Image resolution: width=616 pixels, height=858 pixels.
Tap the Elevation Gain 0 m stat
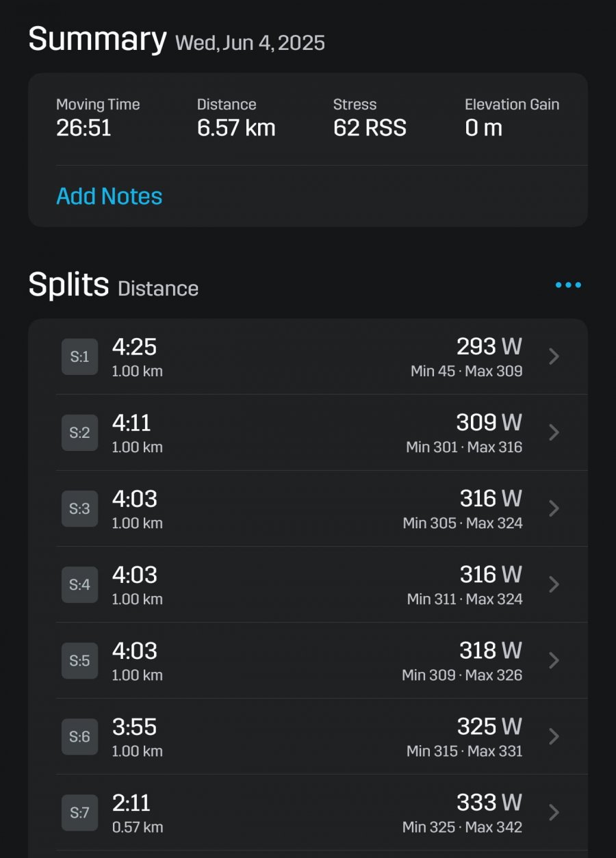pos(512,118)
